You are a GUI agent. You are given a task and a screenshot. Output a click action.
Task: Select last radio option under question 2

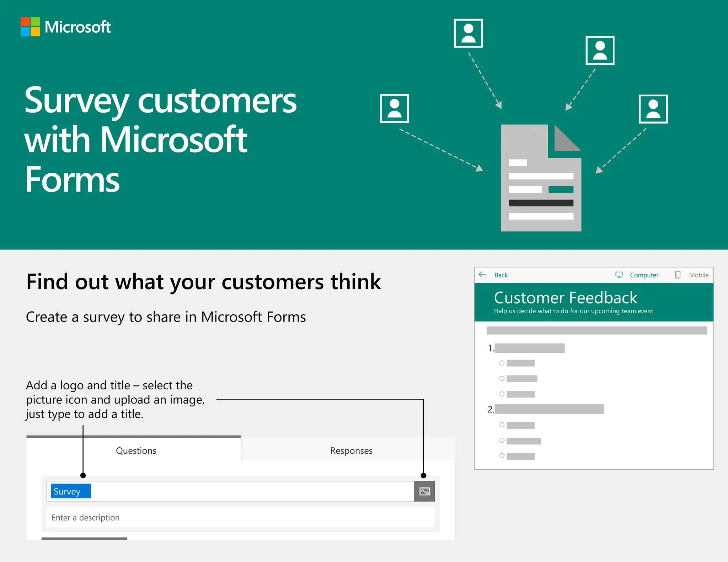click(x=502, y=456)
